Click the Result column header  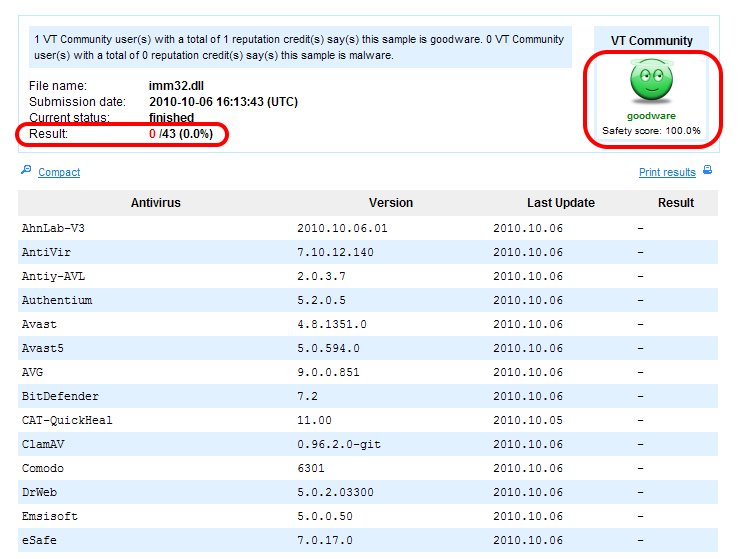click(x=675, y=203)
